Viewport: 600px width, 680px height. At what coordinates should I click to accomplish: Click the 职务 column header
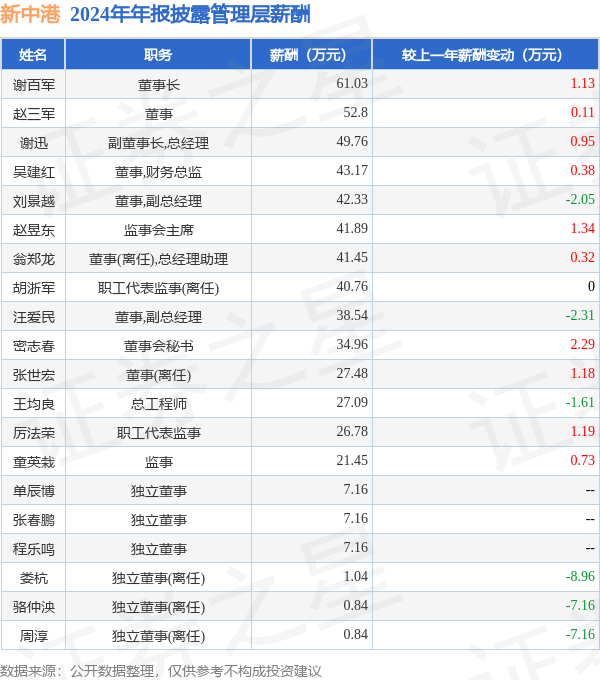tap(158, 55)
